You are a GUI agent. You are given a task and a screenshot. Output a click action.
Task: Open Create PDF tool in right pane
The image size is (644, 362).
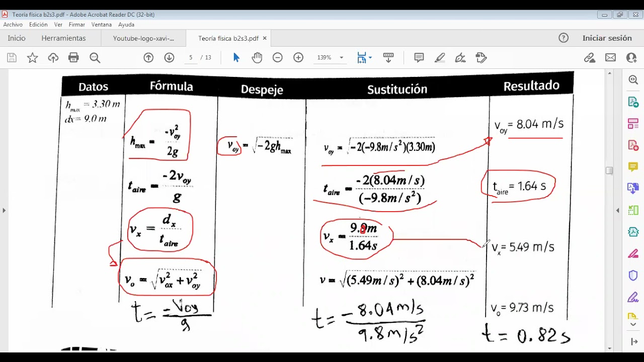[633, 145]
